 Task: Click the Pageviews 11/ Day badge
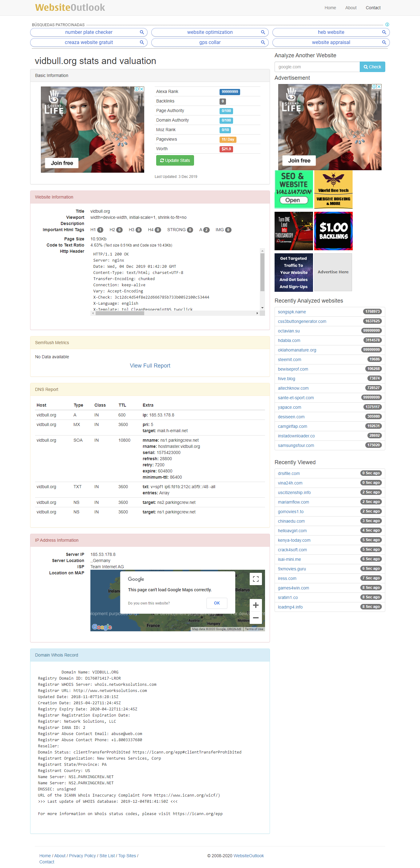tap(228, 139)
